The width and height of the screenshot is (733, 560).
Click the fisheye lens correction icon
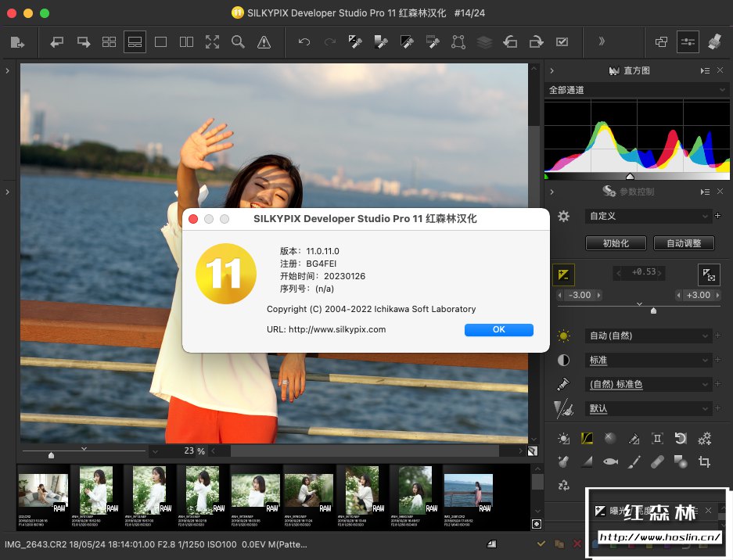[610, 462]
